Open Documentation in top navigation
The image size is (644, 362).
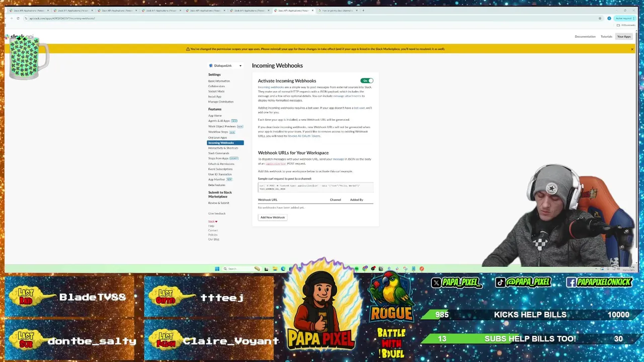[585, 36]
